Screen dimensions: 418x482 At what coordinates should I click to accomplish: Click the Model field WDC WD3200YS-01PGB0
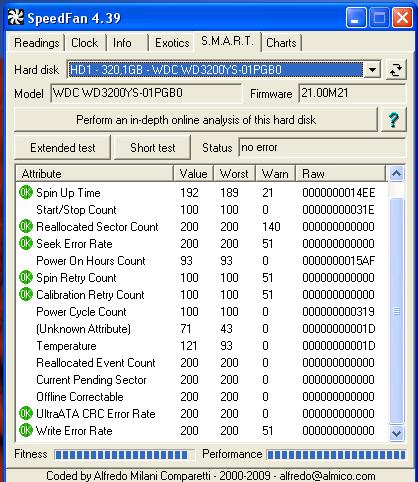pos(146,93)
